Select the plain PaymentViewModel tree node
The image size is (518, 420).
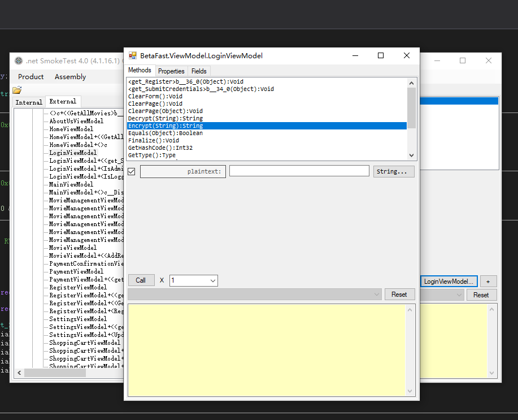(x=76, y=271)
